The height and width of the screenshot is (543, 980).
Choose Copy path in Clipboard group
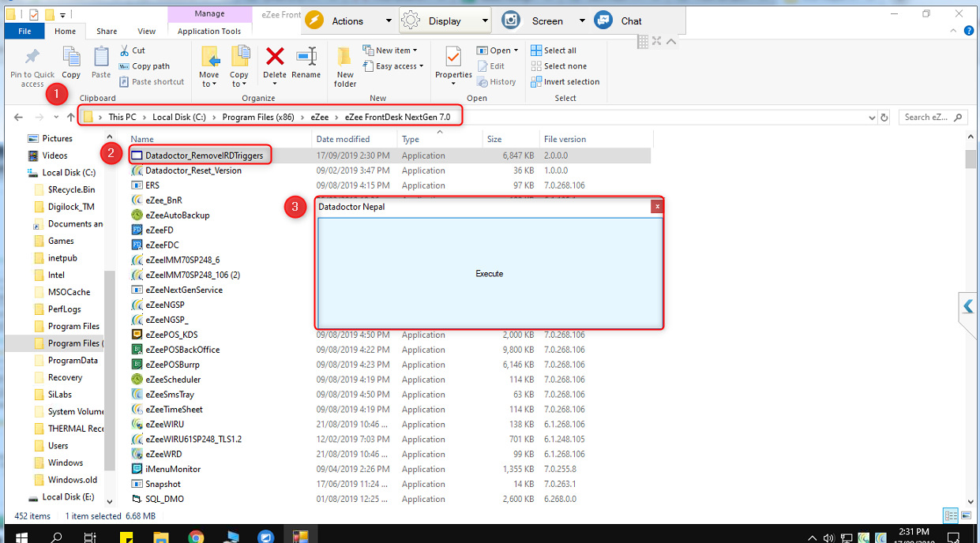(x=145, y=66)
